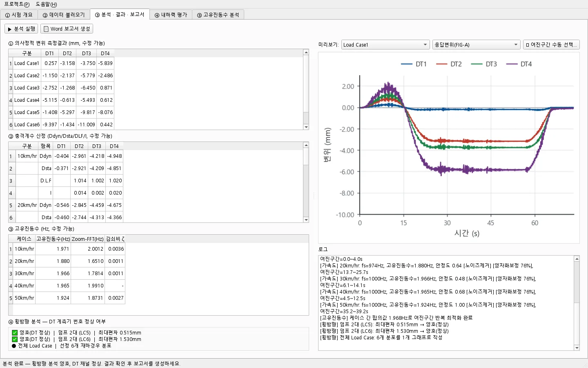Open the 프로젝트(P) menu
The image size is (588, 368).
17,4
